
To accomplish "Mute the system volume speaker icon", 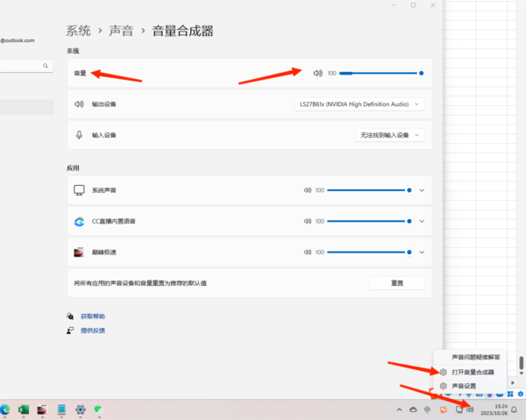I will coord(317,73).
